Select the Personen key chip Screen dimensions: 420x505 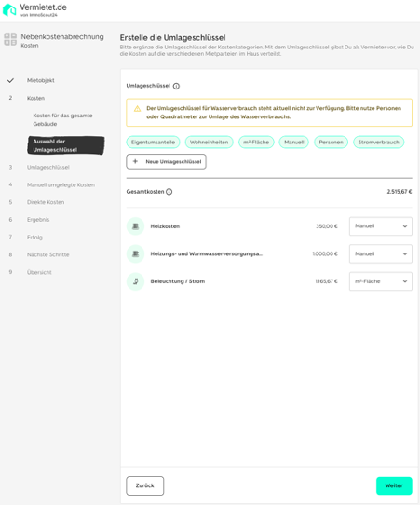[331, 143]
